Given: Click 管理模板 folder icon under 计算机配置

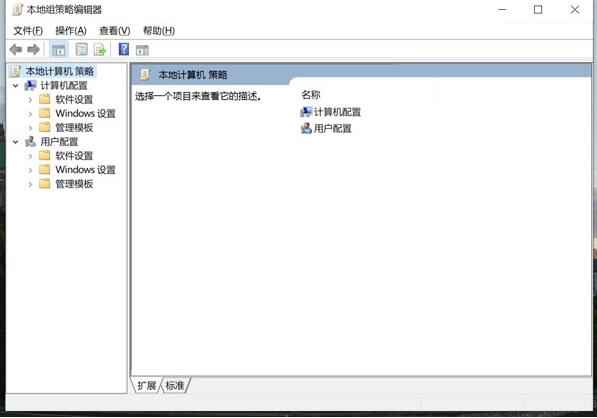Looking at the screenshot, I should click(x=45, y=128).
